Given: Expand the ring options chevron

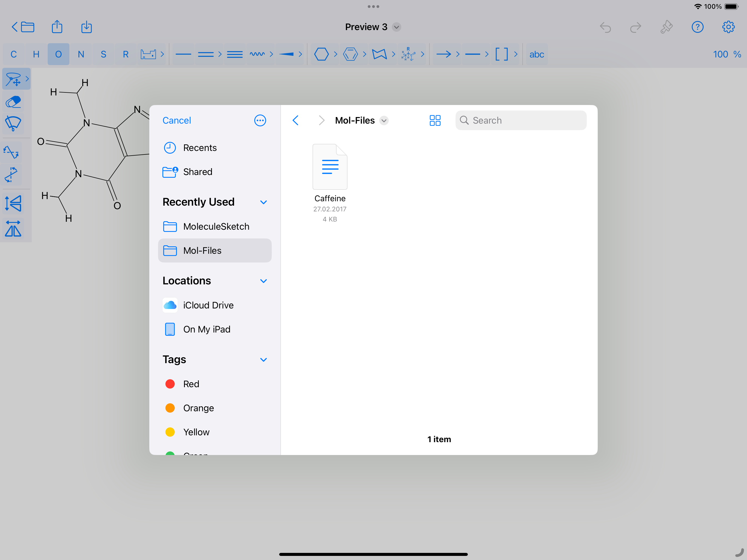Looking at the screenshot, I should (x=335, y=54).
